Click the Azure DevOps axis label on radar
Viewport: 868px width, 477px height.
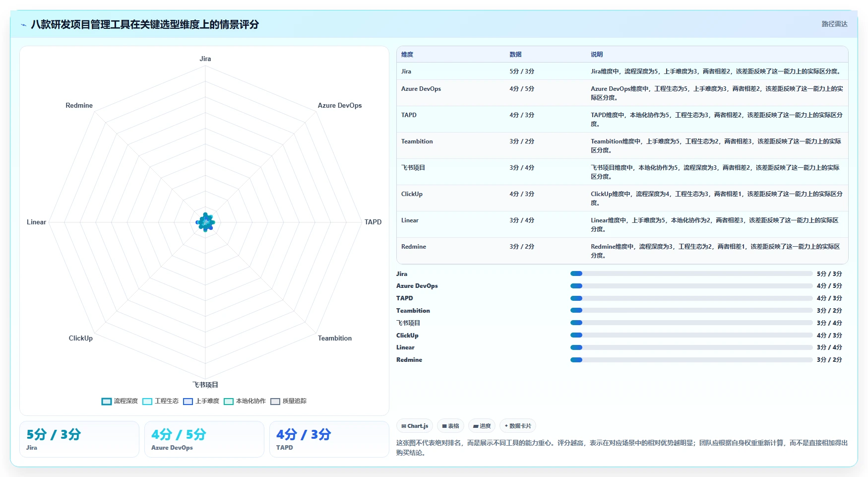coord(340,105)
